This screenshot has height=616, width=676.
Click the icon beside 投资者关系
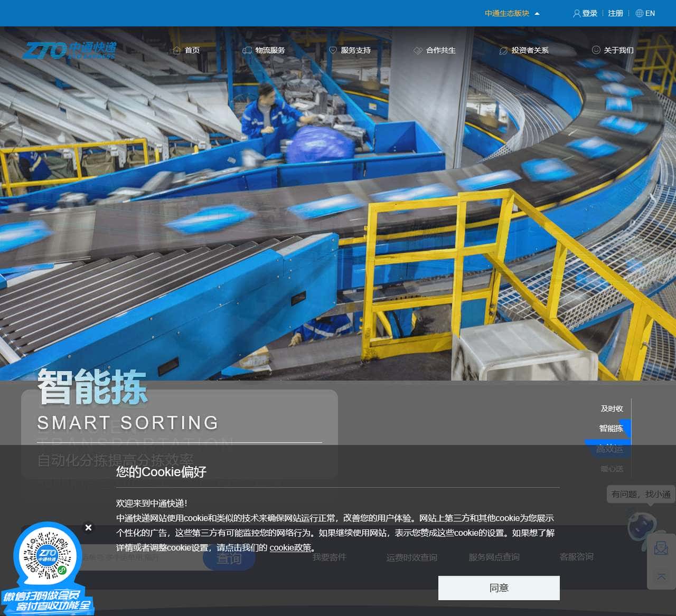tap(503, 50)
